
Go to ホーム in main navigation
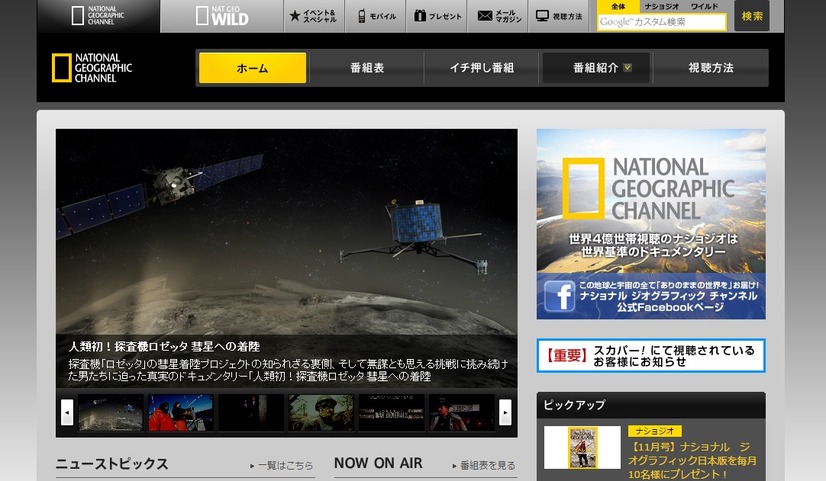tap(252, 68)
